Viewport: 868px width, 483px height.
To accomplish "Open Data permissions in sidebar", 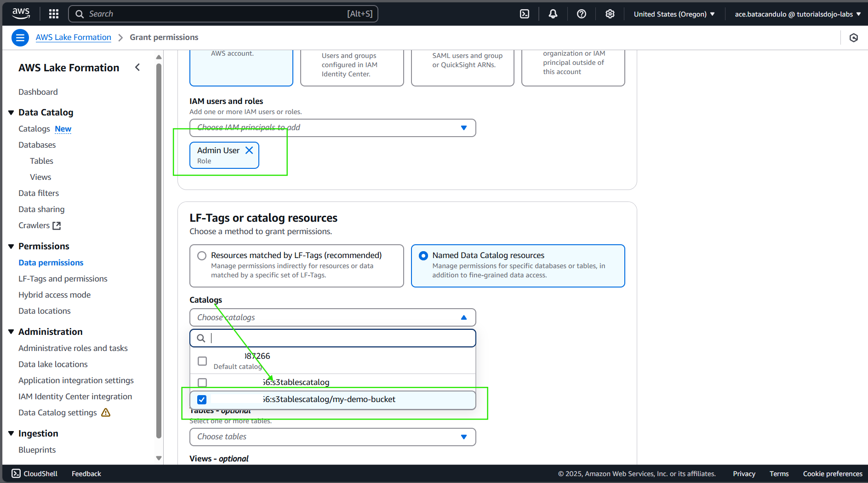I will 51,263.
